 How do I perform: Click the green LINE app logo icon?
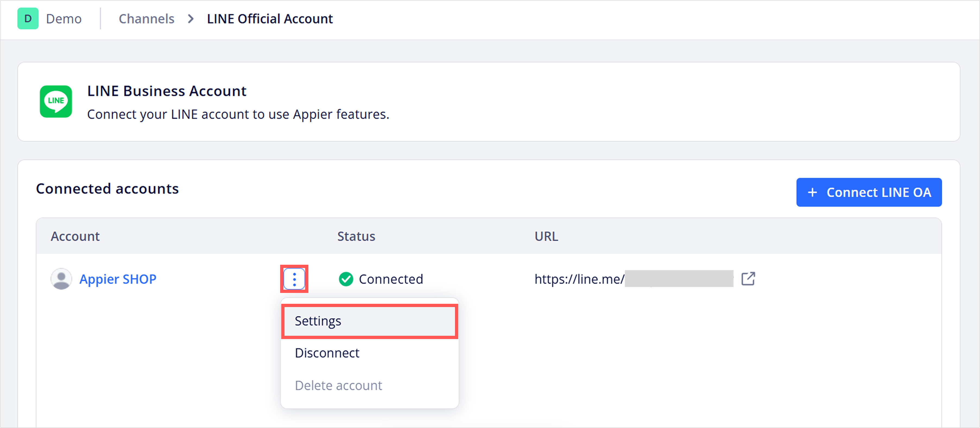pos(56,101)
